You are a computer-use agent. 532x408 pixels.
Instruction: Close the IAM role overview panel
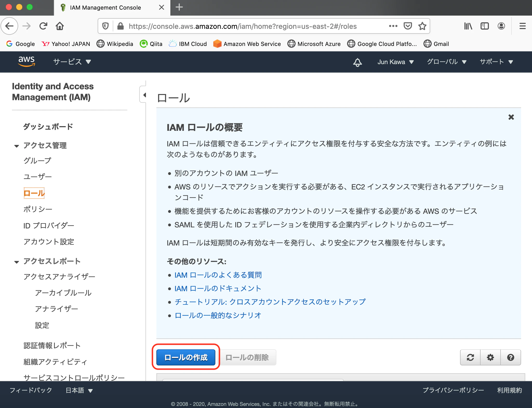(x=511, y=117)
